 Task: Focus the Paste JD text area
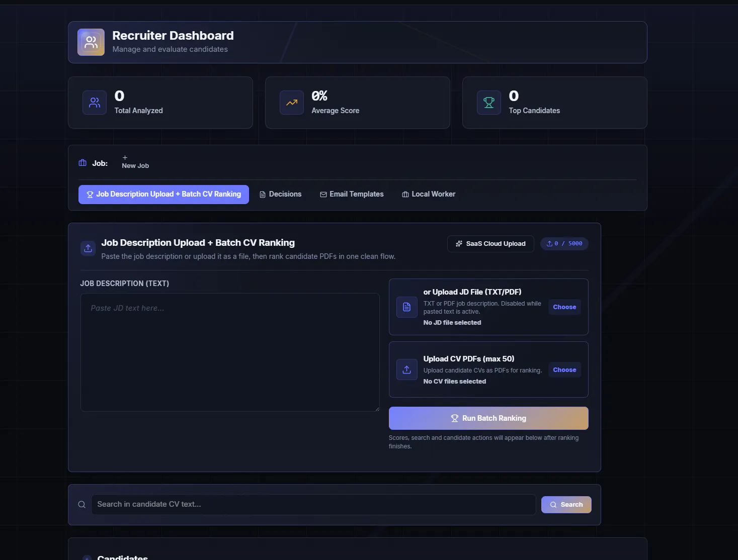point(230,352)
